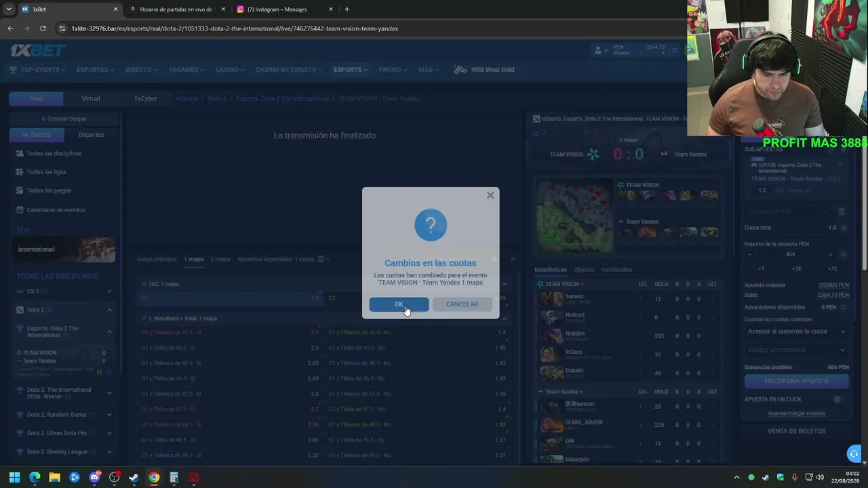Delete all bets with trash icon
This screenshot has height=488, width=868.
(842, 211)
